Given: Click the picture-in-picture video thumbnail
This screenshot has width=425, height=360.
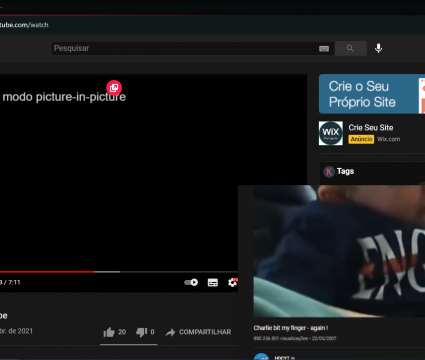Looking at the screenshot, I should [339, 251].
